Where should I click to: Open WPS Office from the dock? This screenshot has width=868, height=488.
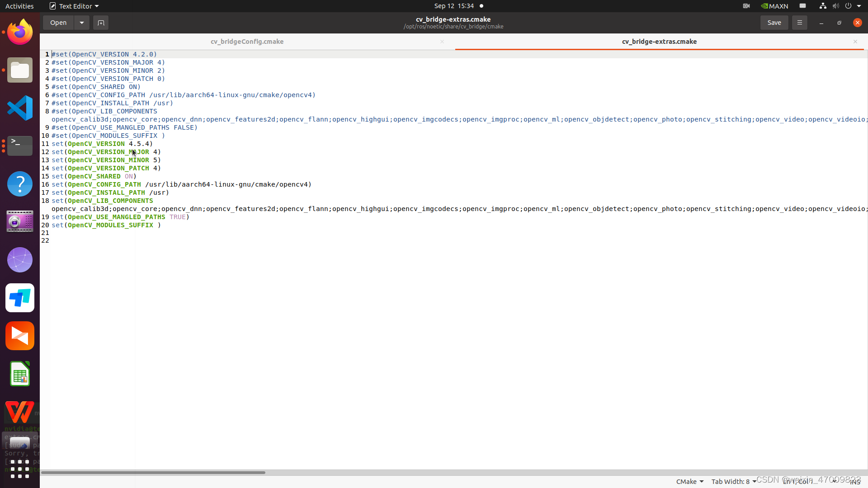coord(20,411)
